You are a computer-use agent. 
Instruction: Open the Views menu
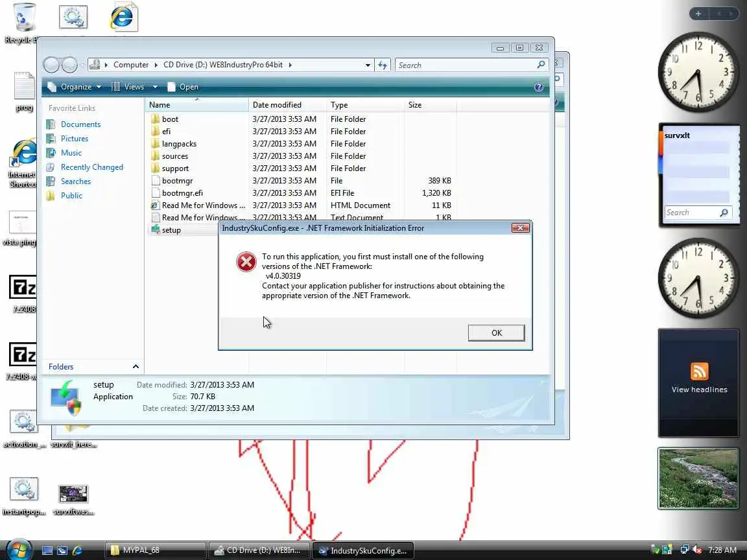click(x=134, y=87)
